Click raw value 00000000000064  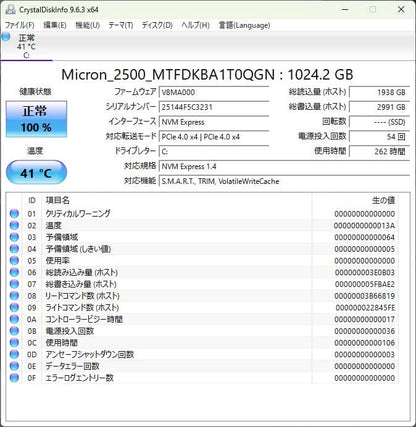364,237
